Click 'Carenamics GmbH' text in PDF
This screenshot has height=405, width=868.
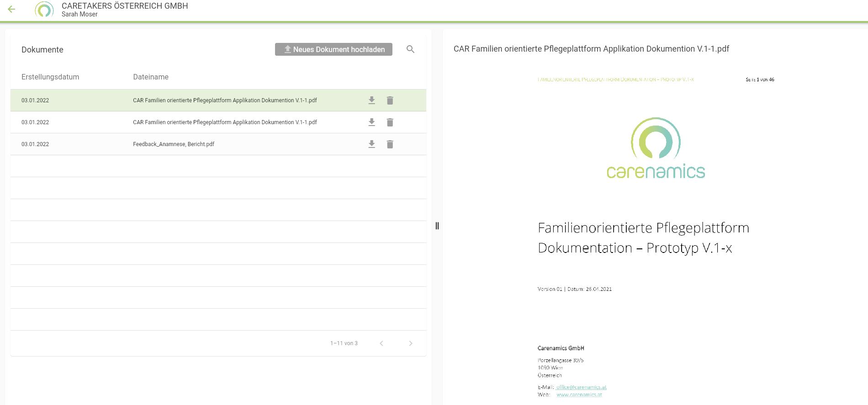(561, 348)
